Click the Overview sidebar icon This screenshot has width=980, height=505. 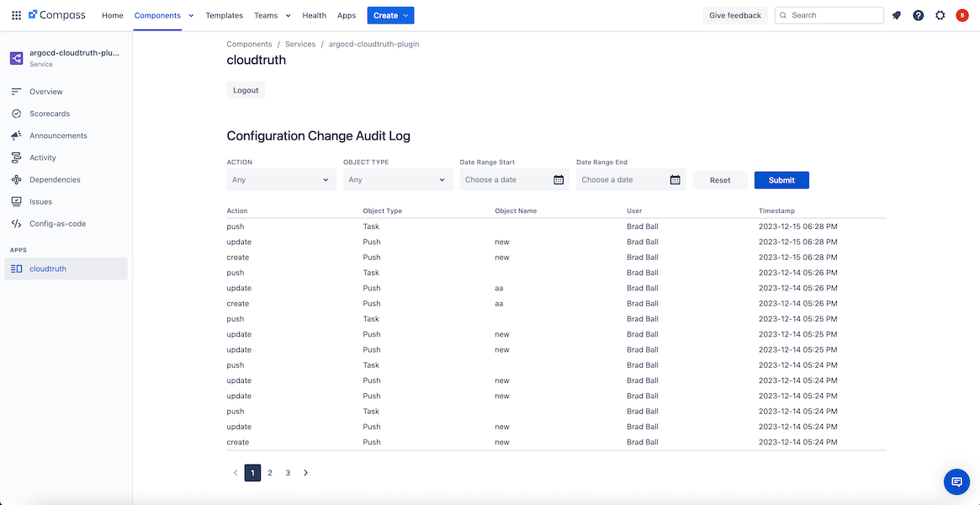[17, 92]
